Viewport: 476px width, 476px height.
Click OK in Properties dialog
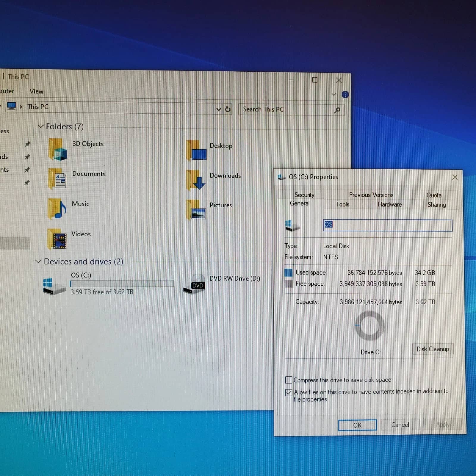357,425
